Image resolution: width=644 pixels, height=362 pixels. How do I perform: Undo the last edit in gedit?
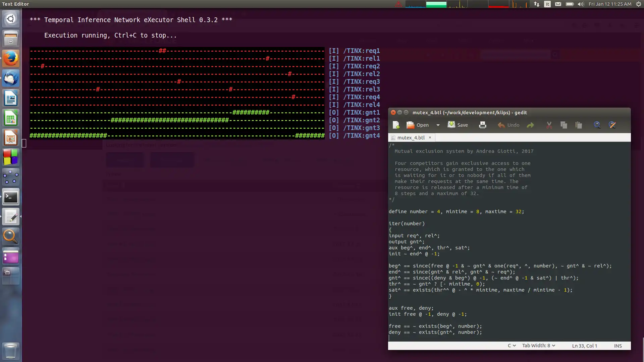pos(508,125)
